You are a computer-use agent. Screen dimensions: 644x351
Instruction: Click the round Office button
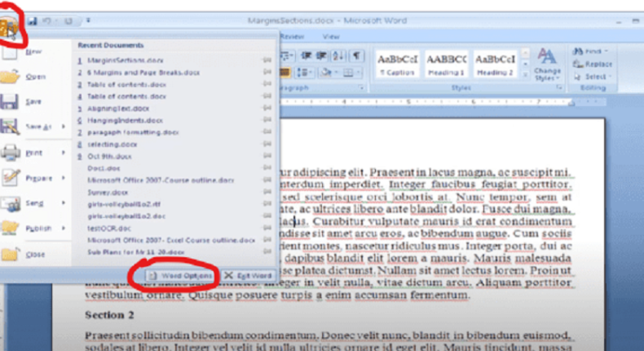[x=9, y=27]
